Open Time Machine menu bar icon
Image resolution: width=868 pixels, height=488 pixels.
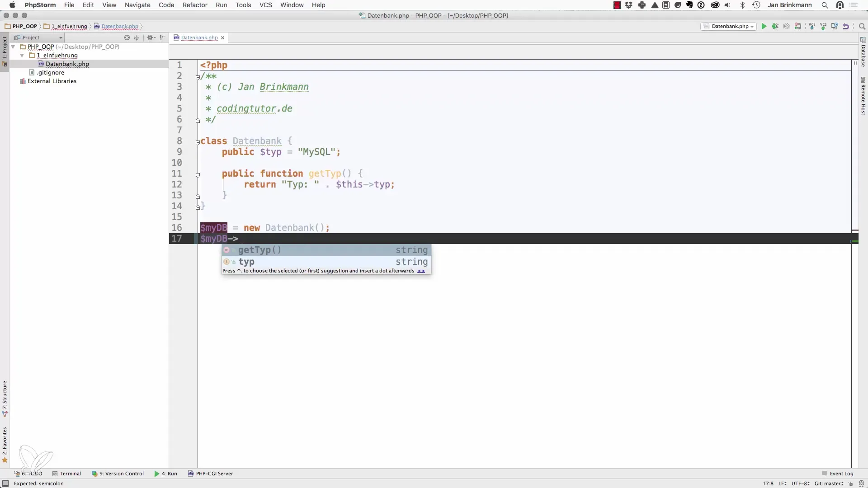click(756, 5)
